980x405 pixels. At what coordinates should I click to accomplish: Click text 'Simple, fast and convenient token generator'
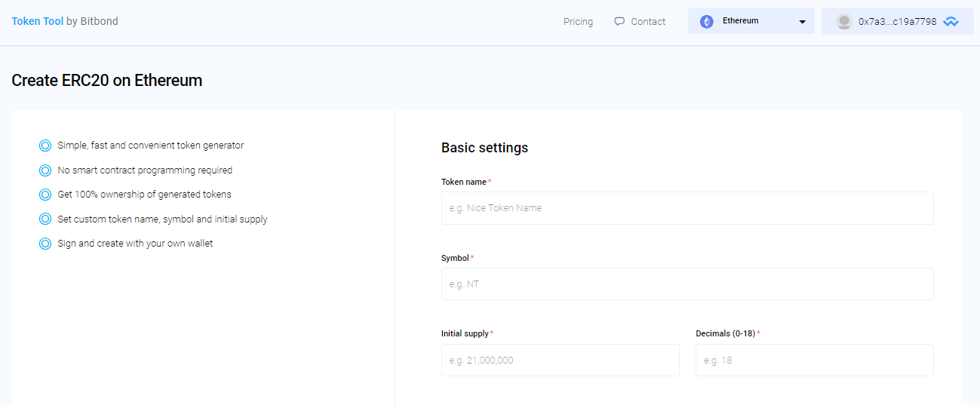[x=151, y=146]
